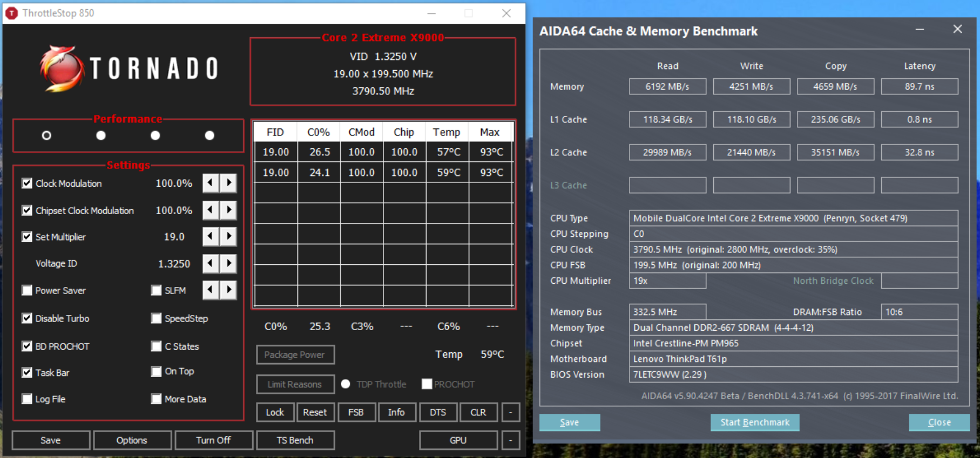Toggle the PROCHOT checkbox
The height and width of the screenshot is (458, 980).
[x=427, y=384]
